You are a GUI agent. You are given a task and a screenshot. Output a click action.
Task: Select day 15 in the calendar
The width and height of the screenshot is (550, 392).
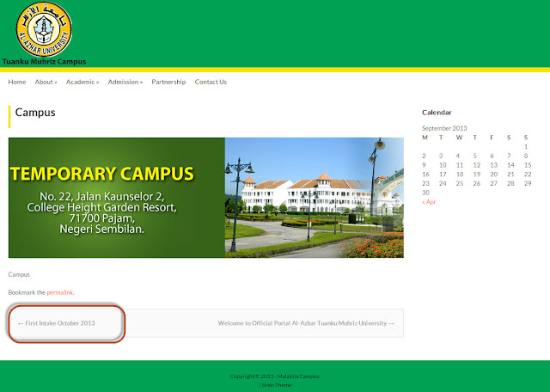point(528,165)
